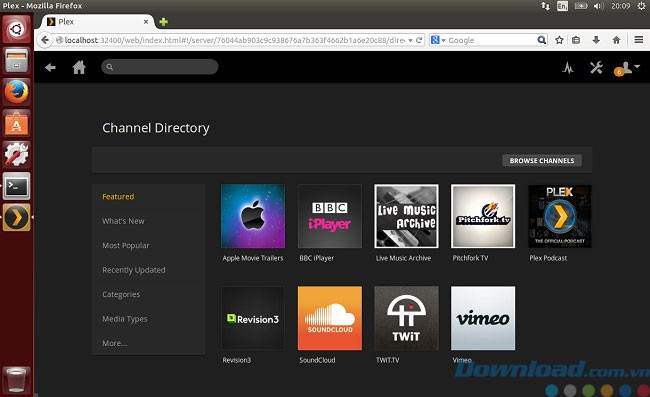Show bookmarks list icon in Firefox toolbar
The height and width of the screenshot is (397, 650).
pyautogui.click(x=576, y=40)
